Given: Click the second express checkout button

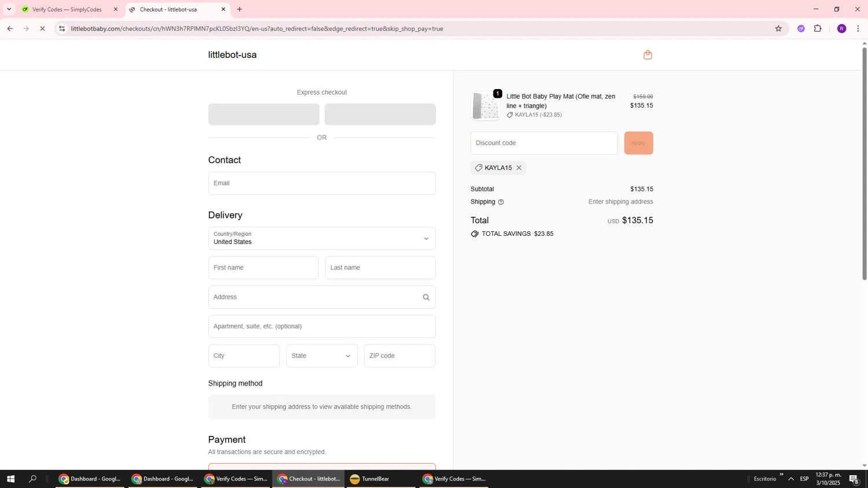Looking at the screenshot, I should [380, 114].
